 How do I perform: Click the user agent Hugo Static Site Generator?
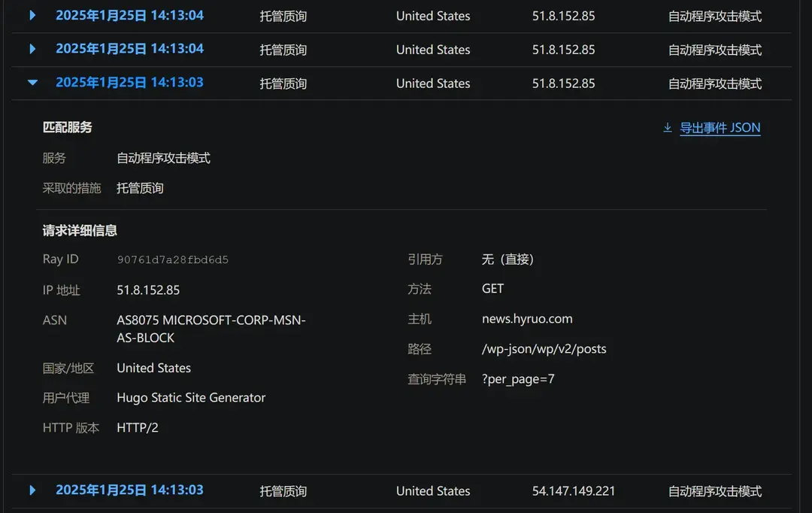click(x=191, y=398)
